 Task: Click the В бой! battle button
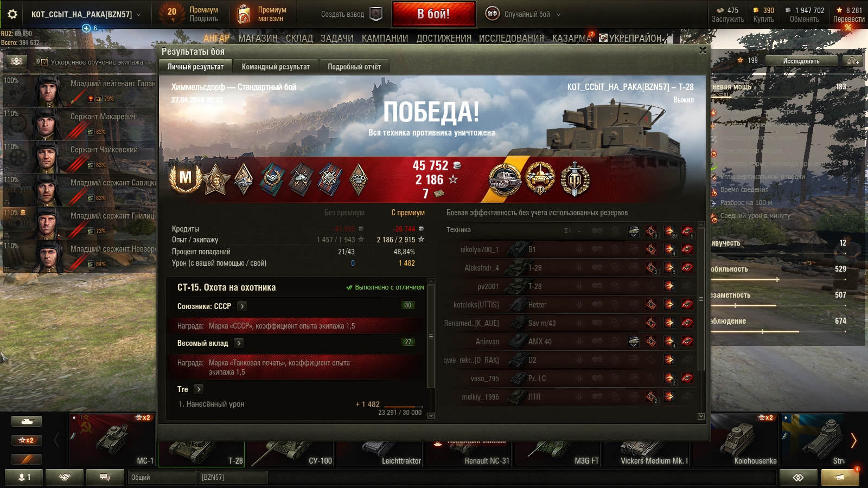click(433, 14)
